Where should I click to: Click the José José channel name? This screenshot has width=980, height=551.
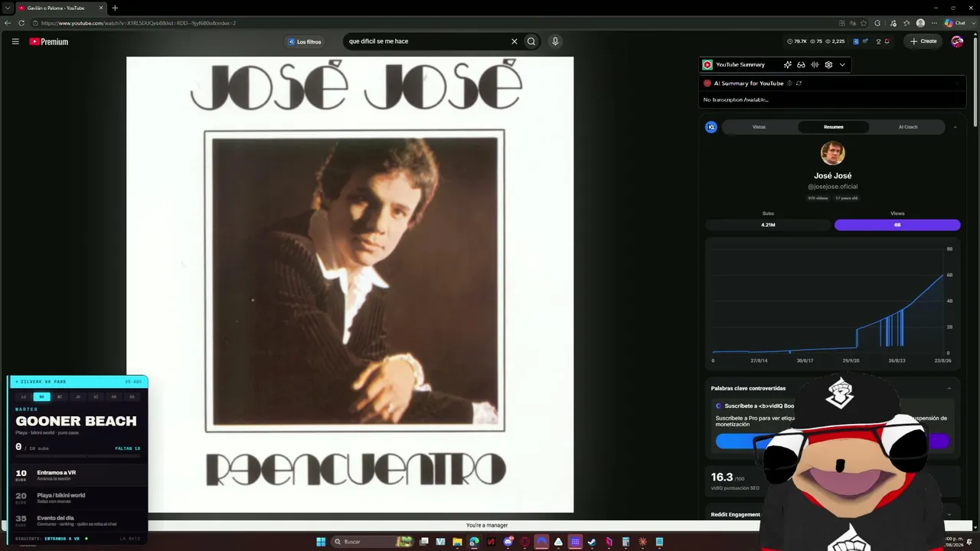tap(833, 176)
